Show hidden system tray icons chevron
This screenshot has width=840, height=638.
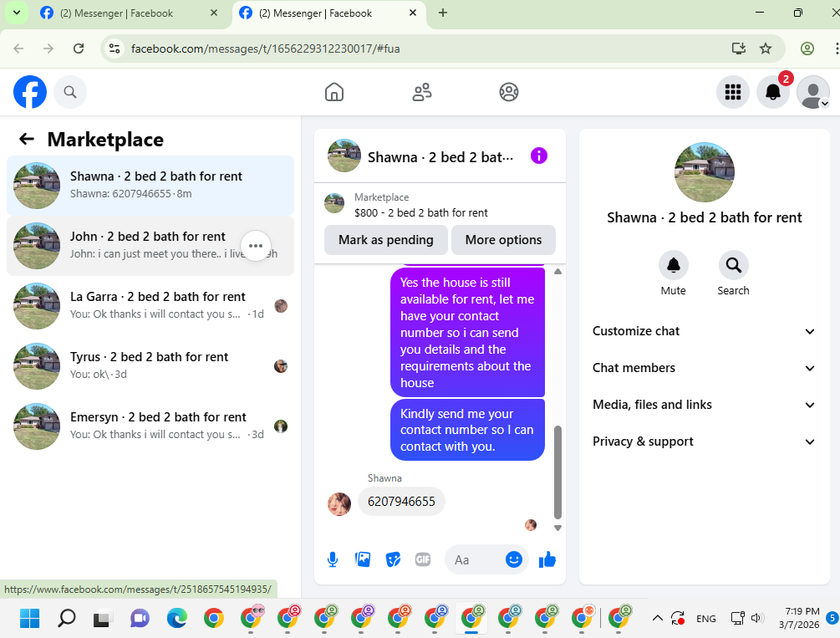pos(657,618)
